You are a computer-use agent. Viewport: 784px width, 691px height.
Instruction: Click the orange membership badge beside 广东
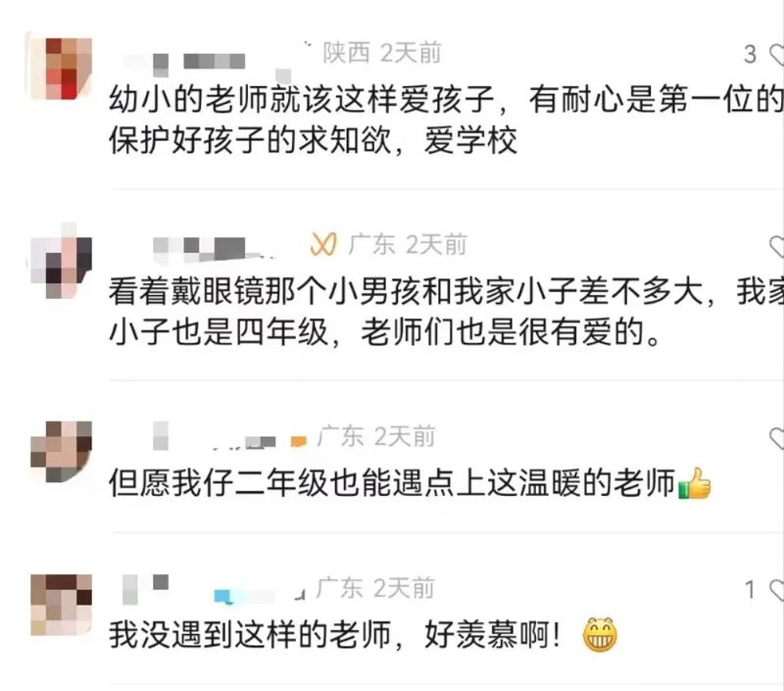(323, 244)
